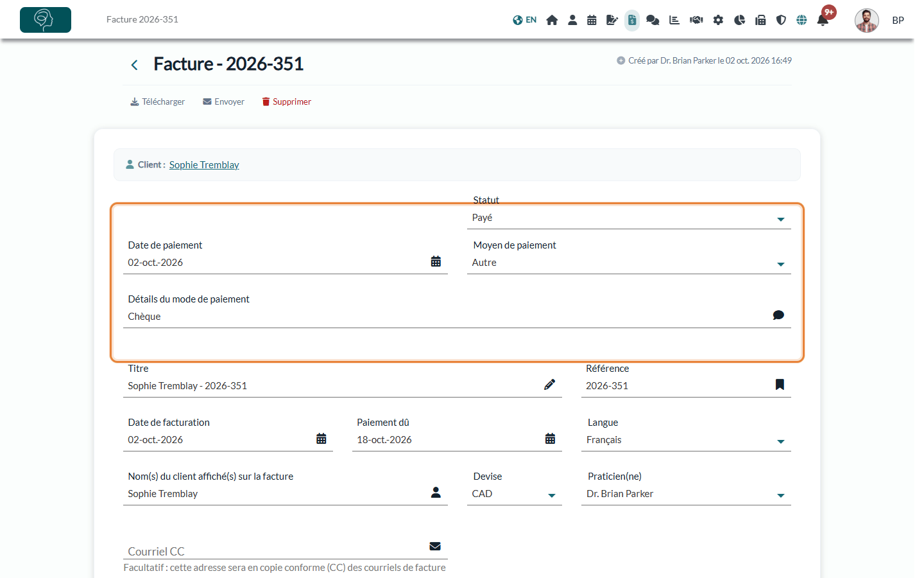Open the shield security icon

pyautogui.click(x=781, y=20)
